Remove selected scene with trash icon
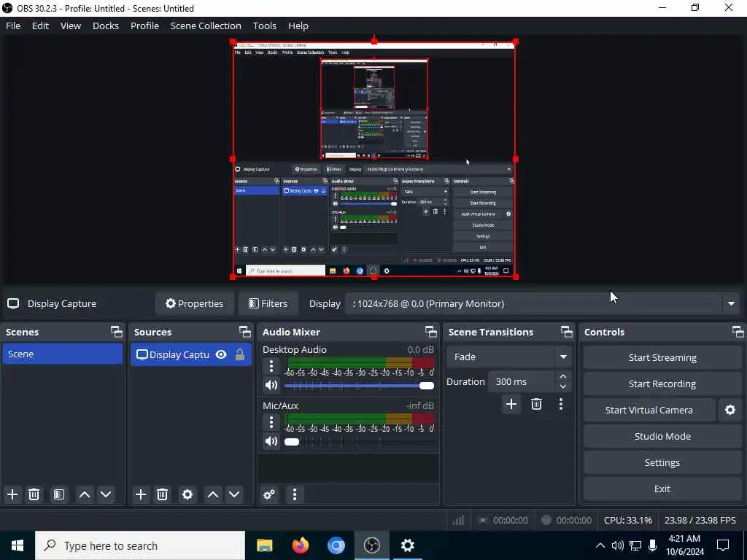The width and height of the screenshot is (747, 560). 34,494
